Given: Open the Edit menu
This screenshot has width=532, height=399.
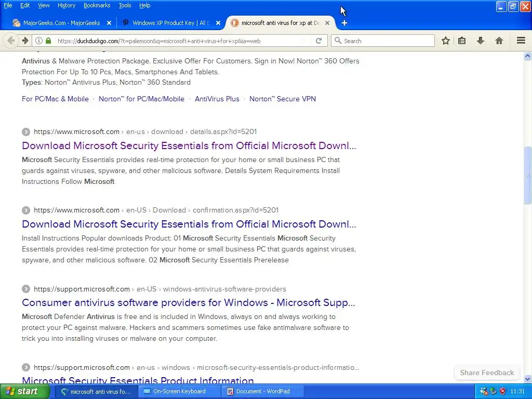Looking at the screenshot, I should (x=25, y=5).
